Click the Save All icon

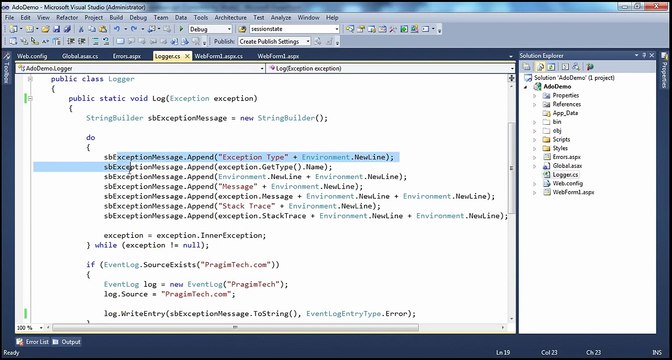click(67, 29)
